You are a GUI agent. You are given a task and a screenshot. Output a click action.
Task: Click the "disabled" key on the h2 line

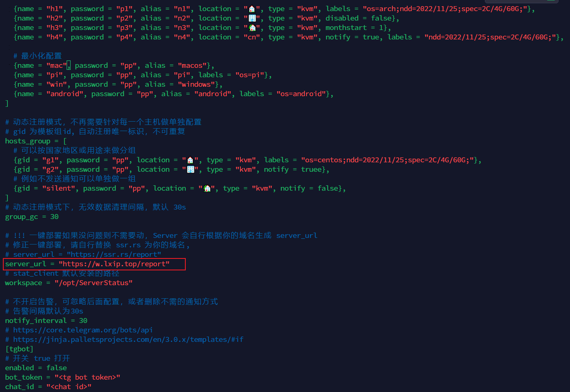[342, 18]
